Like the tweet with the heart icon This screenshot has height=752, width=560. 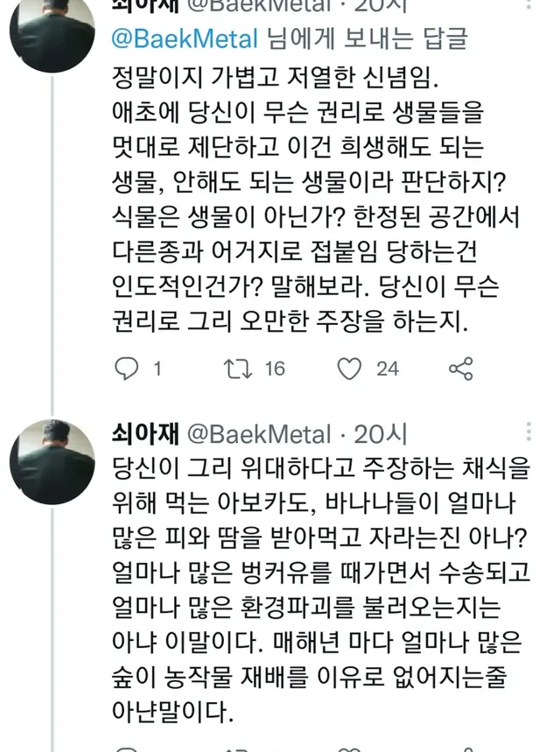pyautogui.click(x=349, y=369)
